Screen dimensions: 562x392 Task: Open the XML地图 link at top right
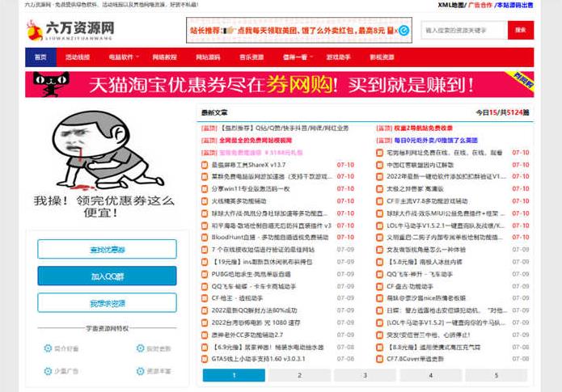[451, 5]
